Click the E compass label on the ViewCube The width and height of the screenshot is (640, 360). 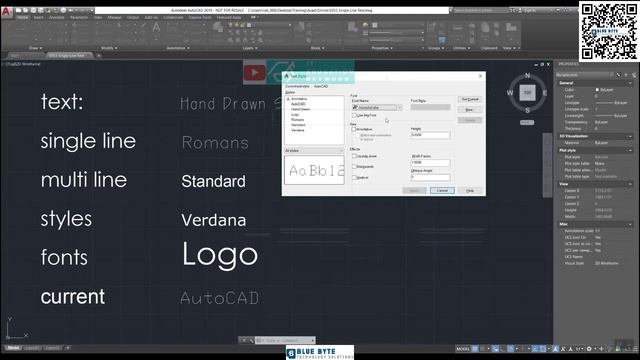(544, 93)
